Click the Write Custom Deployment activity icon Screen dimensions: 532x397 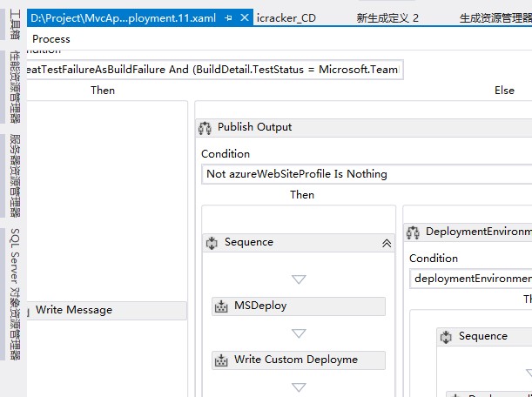pos(221,360)
